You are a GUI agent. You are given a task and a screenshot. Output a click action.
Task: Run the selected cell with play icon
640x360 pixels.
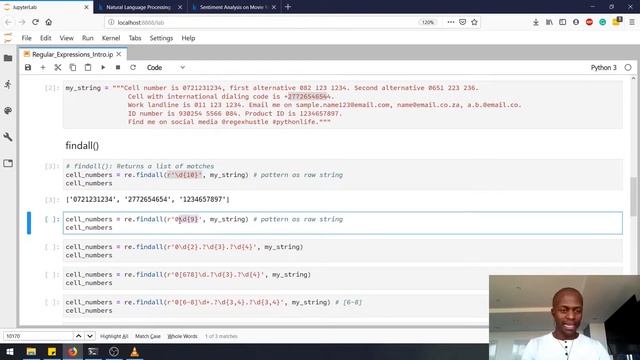click(x=103, y=67)
